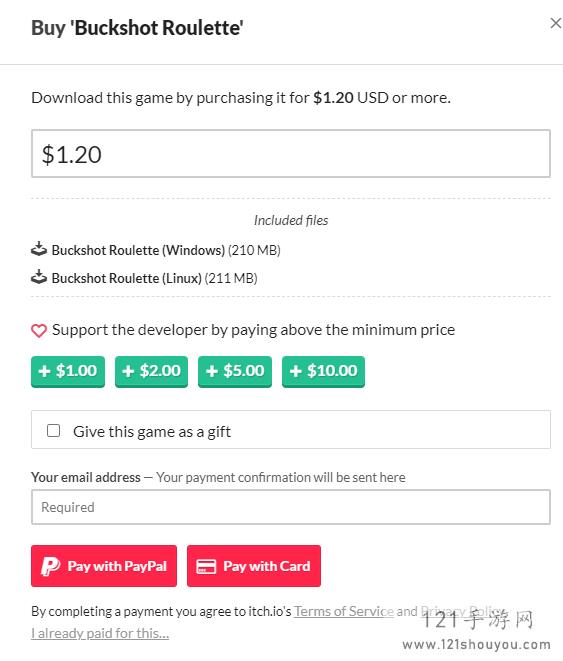The height and width of the screenshot is (661, 563).
Task: Add $1.00 to the price
Action: pyautogui.click(x=68, y=371)
